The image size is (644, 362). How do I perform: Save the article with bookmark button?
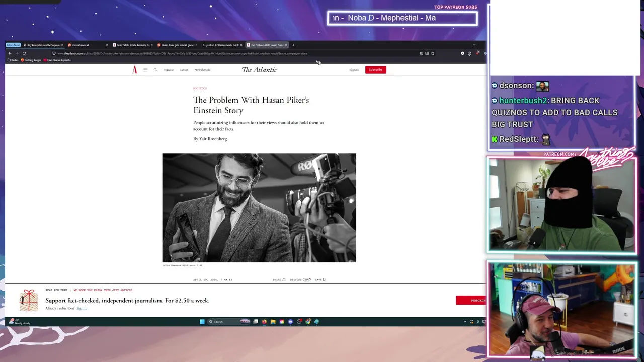pyautogui.click(x=320, y=279)
